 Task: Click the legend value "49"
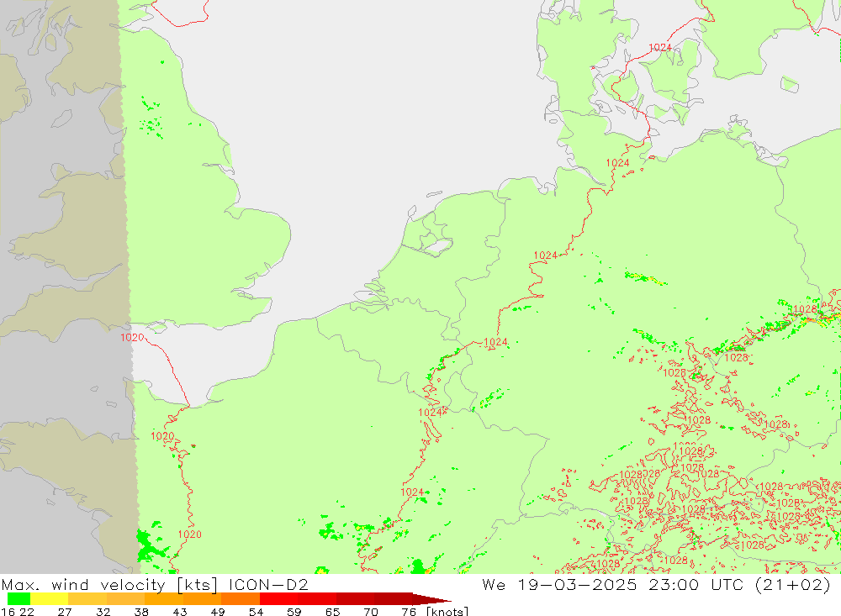(218, 612)
